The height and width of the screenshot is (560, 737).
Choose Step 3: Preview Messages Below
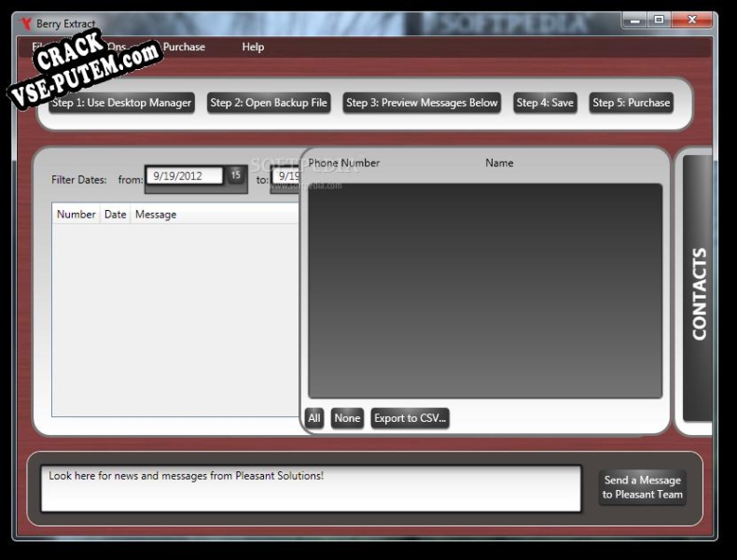point(422,103)
